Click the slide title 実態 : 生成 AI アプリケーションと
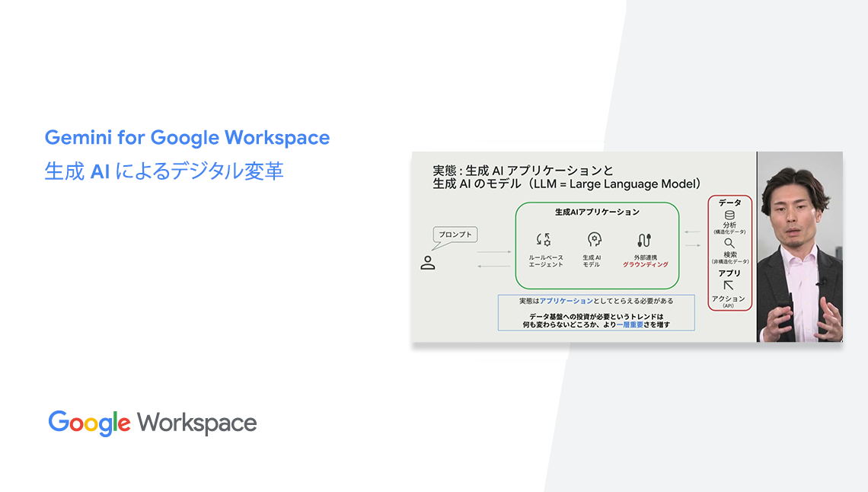 [523, 171]
